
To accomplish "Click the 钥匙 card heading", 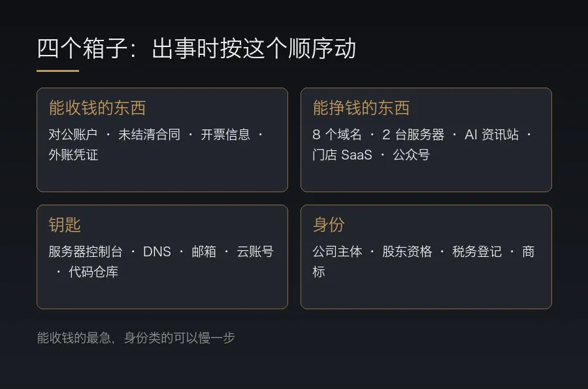I will (65, 225).
